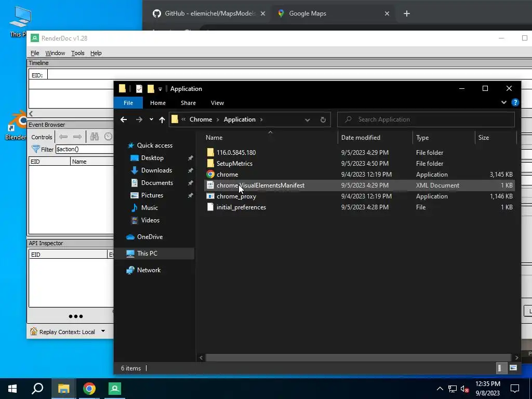Open Music in navigation pane
This screenshot has width=532, height=399.
pyautogui.click(x=149, y=208)
